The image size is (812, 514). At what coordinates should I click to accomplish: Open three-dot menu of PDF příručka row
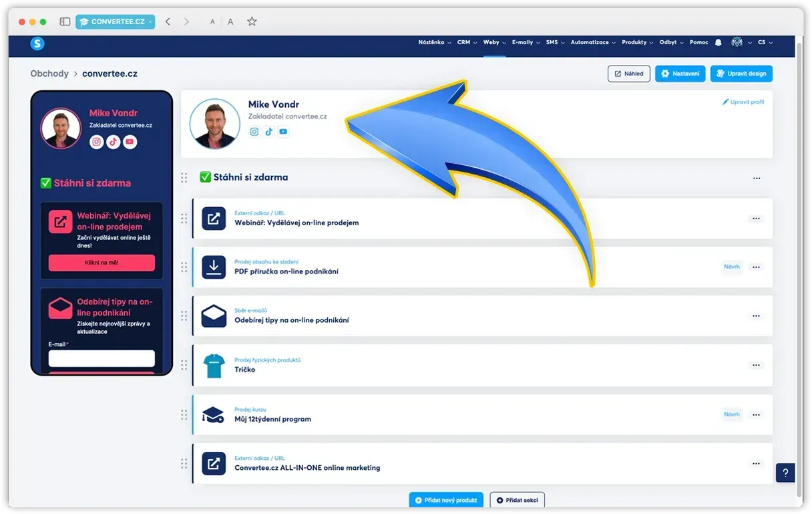[756, 267]
